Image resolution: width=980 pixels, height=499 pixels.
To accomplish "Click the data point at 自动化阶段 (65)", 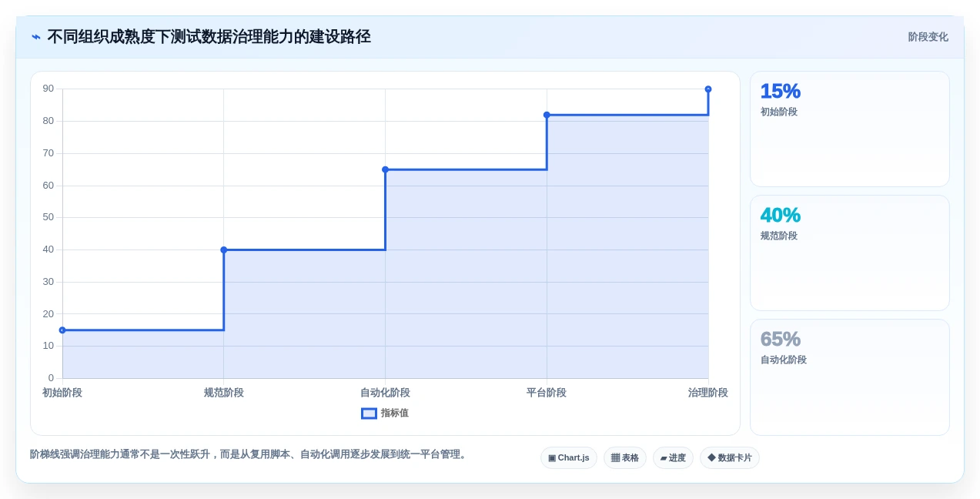I will coord(385,169).
